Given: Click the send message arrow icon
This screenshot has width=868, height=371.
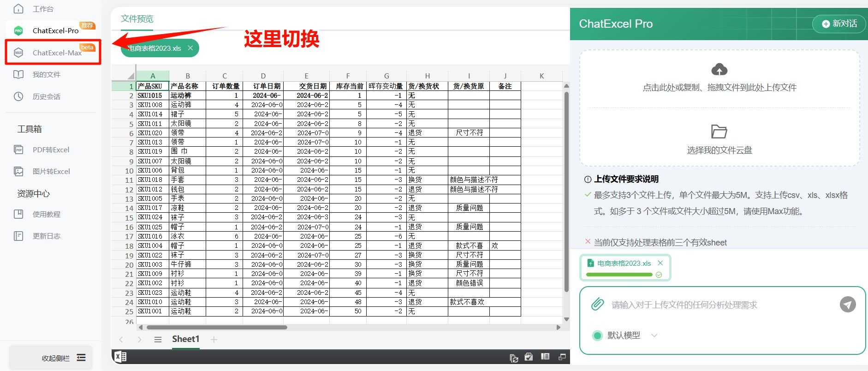Looking at the screenshot, I should (x=847, y=305).
